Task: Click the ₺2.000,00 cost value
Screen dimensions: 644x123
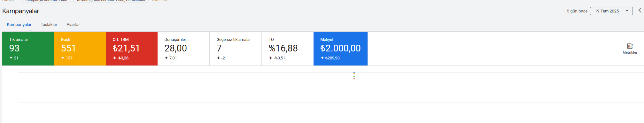Action: (340, 48)
